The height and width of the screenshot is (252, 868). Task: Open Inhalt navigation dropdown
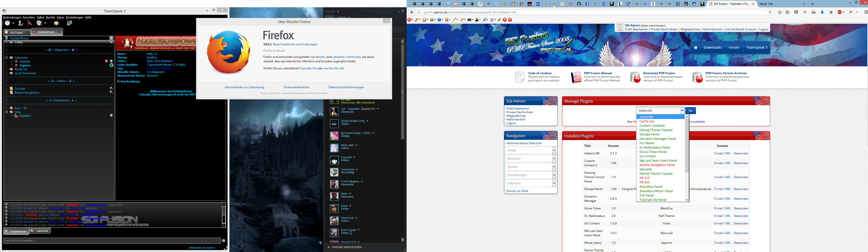click(x=531, y=150)
